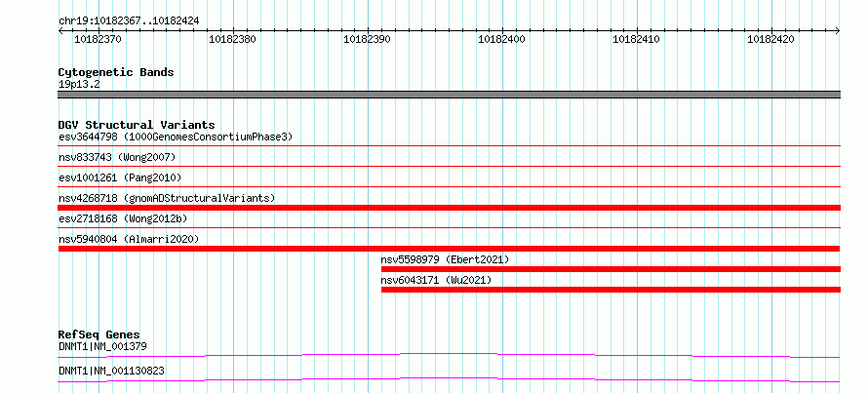
Task: Click ruler position 10182380
Action: tap(232, 39)
